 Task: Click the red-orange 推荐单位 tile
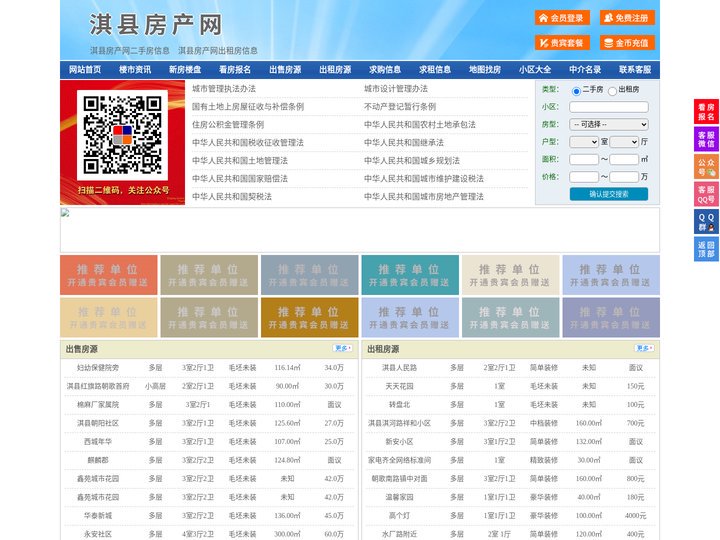pyautogui.click(x=109, y=275)
